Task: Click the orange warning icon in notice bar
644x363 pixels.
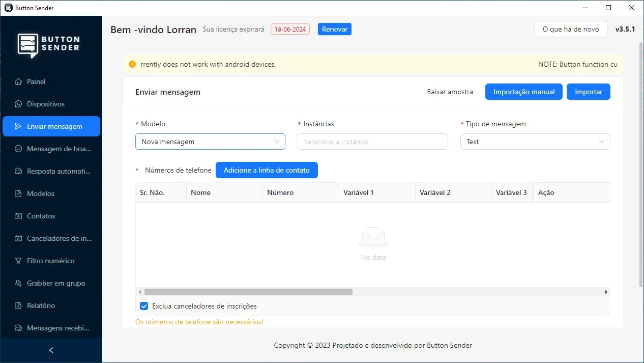Action: point(132,64)
